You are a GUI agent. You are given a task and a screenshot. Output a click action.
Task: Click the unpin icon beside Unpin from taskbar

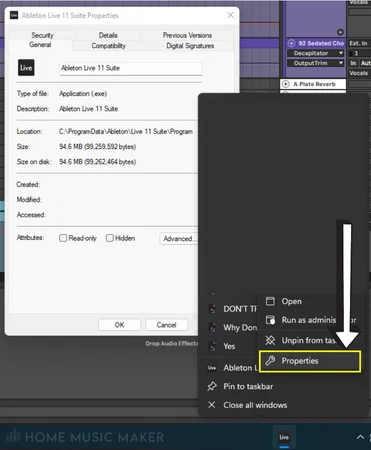(x=270, y=340)
